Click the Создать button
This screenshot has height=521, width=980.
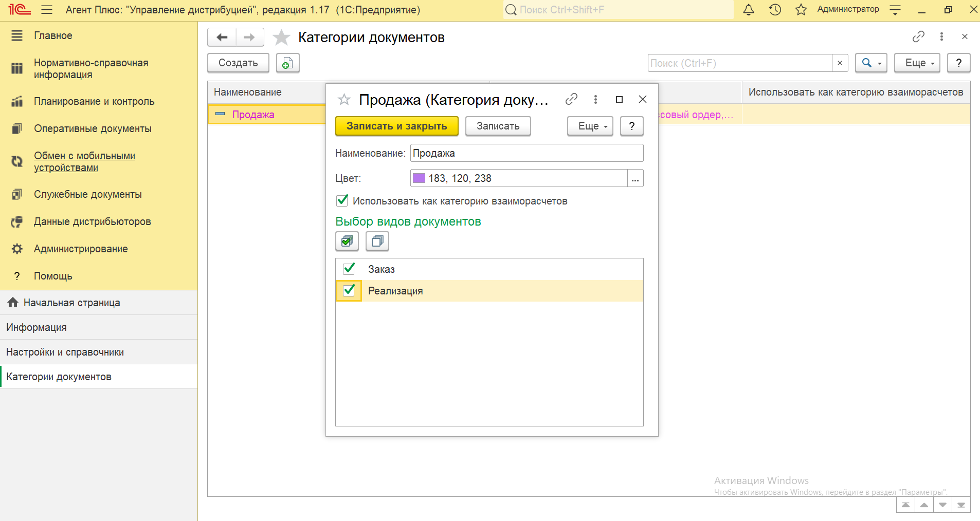(x=238, y=63)
